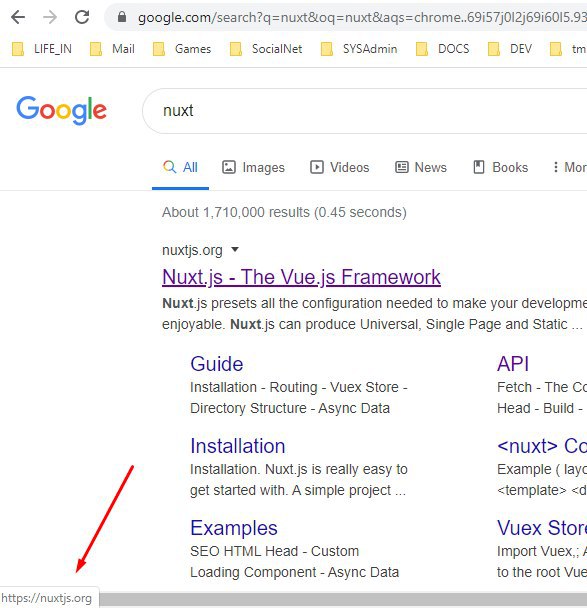Image resolution: width=587 pixels, height=608 pixels.
Task: Click the horizontal scrollbar at bottom
Action: [x=343, y=599]
